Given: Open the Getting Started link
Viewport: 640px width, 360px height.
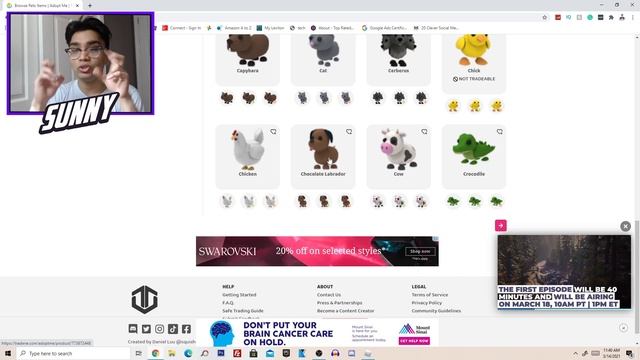Looking at the screenshot, I should click(239, 295).
